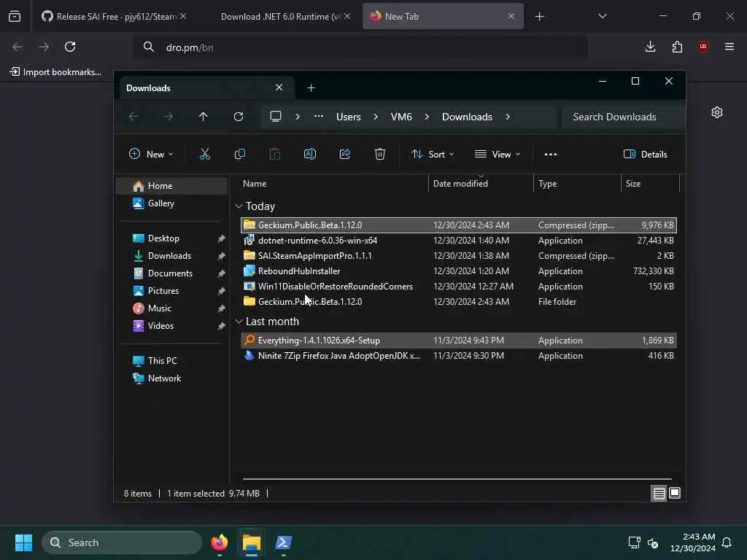Click the pin icon beside Music in sidebar
Screen dimensions: 747x560
221,308
